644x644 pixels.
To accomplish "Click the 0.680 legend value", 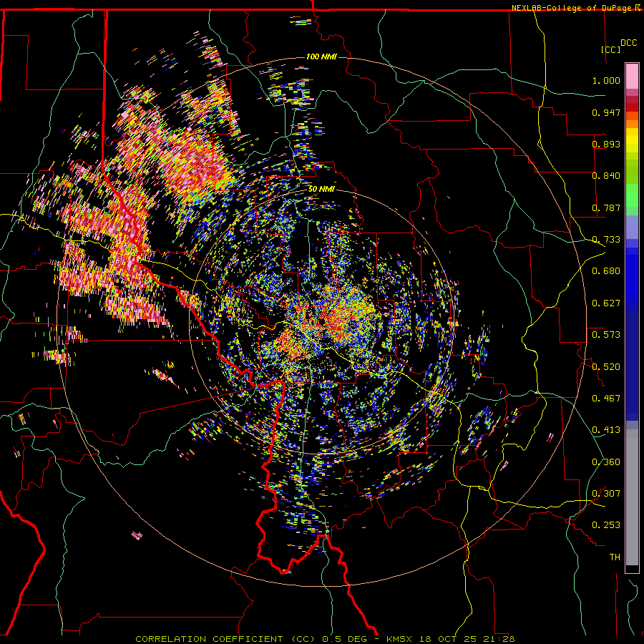I will click(606, 271).
